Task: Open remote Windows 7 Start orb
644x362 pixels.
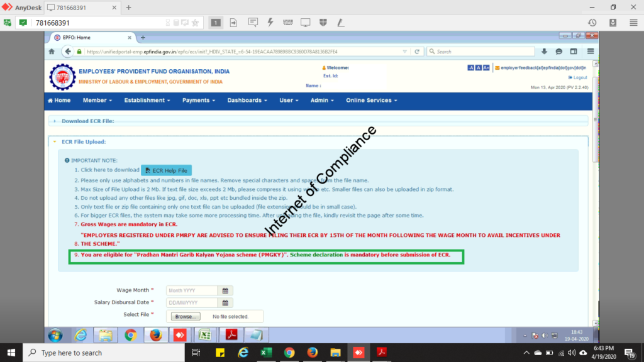Action: [55, 336]
